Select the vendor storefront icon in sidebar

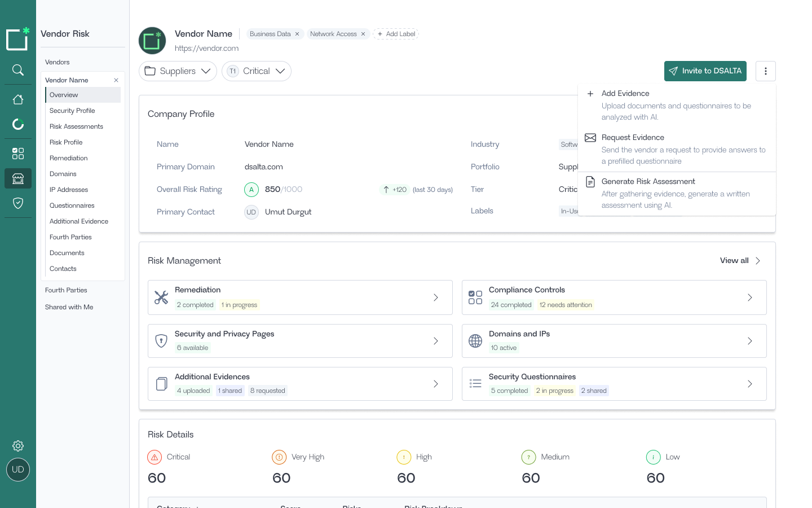18,178
